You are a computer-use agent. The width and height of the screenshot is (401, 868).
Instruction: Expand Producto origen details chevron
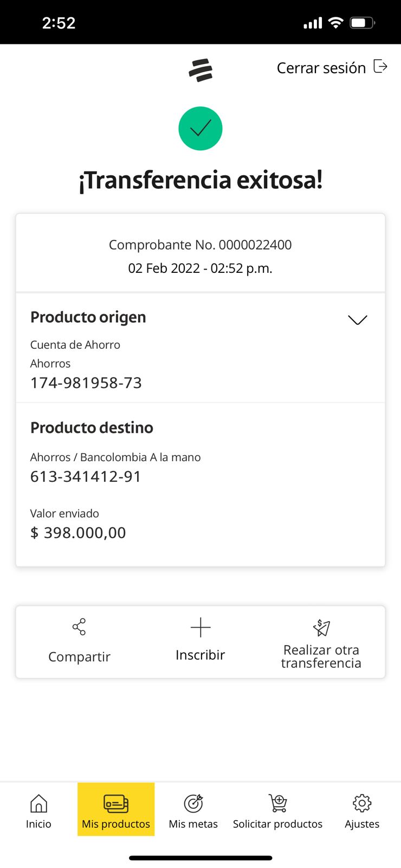click(x=358, y=320)
